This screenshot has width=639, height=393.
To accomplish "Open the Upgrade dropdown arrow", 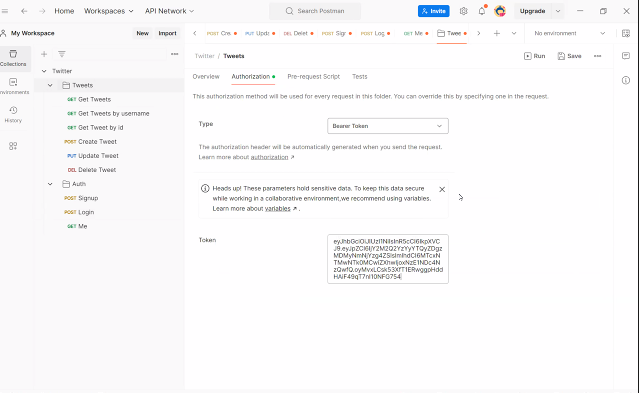I will tap(558, 11).
